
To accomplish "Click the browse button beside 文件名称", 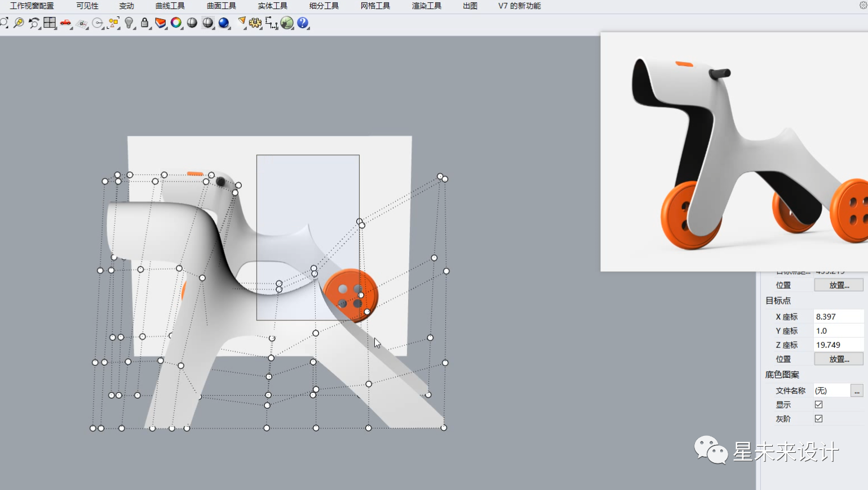I will pyautogui.click(x=857, y=391).
